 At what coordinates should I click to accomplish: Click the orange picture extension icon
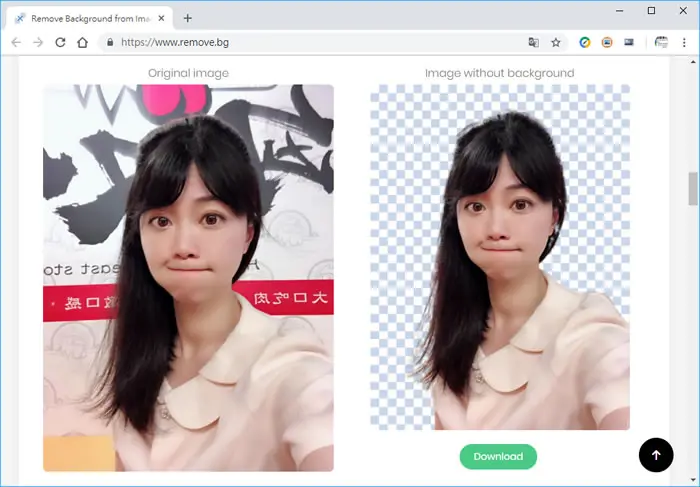[x=607, y=42]
